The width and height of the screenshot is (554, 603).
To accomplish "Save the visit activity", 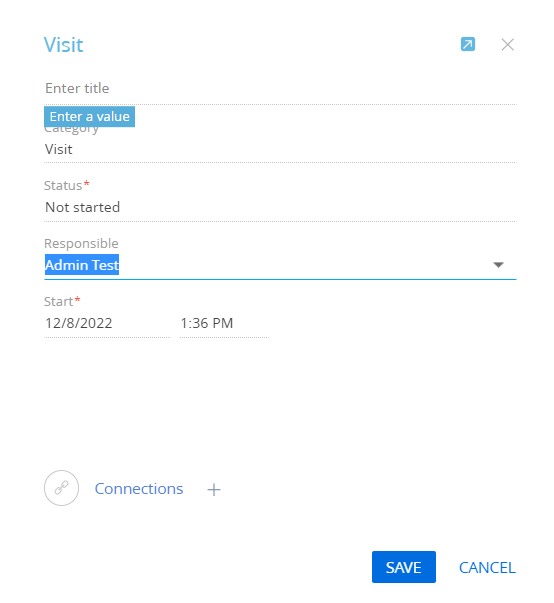I will coord(404,567).
